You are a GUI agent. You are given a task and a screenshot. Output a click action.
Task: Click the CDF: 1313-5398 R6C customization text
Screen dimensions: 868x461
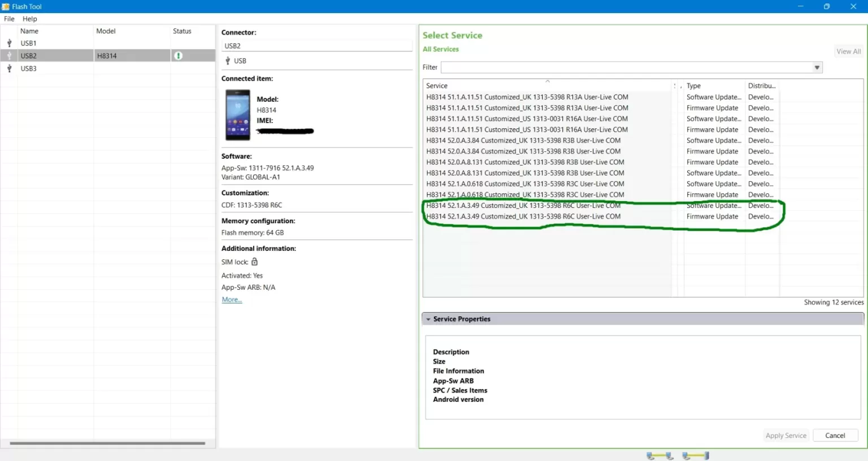251,205
